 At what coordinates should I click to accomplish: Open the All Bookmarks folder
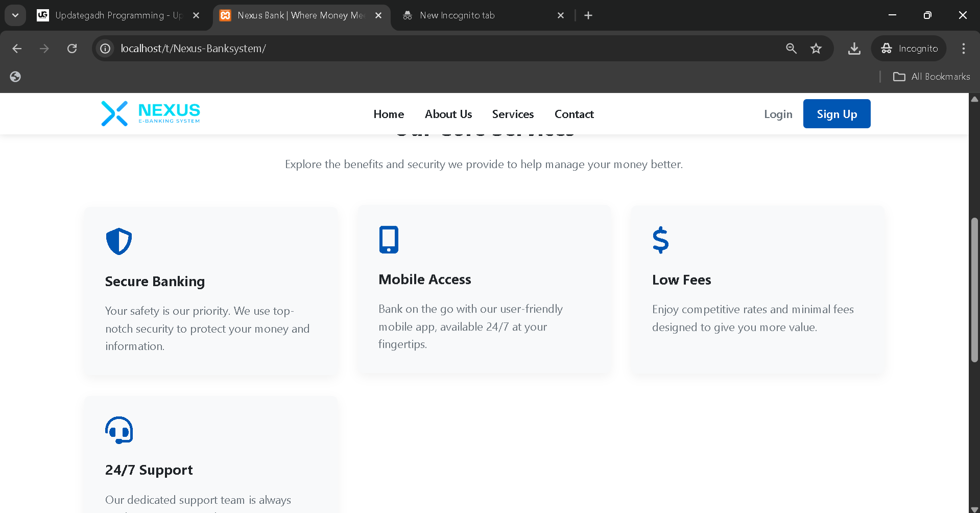tap(931, 77)
